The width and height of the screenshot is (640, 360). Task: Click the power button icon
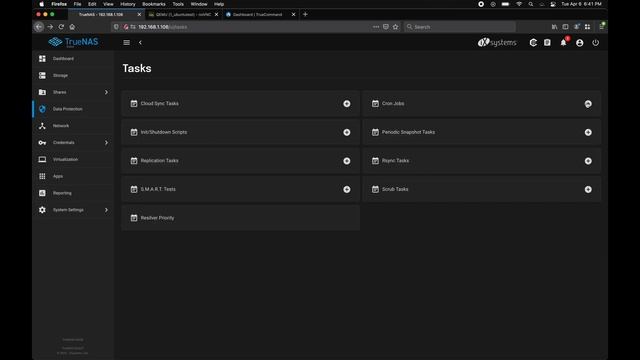coord(596,42)
